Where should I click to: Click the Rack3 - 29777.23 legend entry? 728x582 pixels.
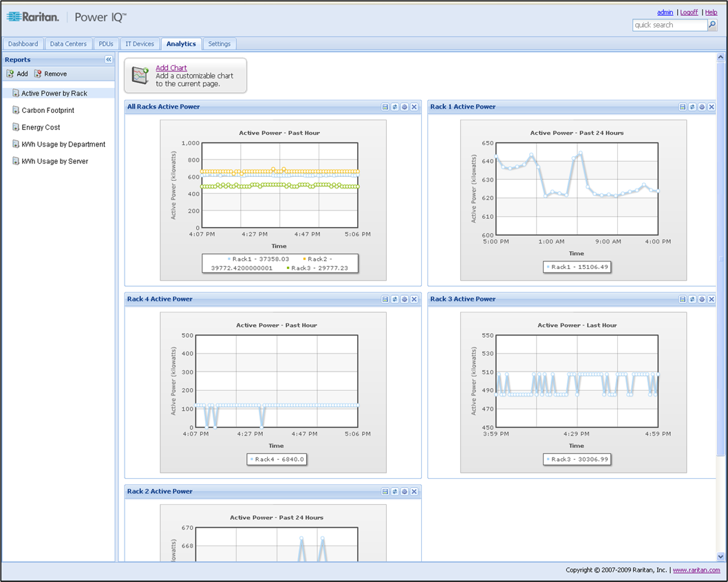(318, 268)
